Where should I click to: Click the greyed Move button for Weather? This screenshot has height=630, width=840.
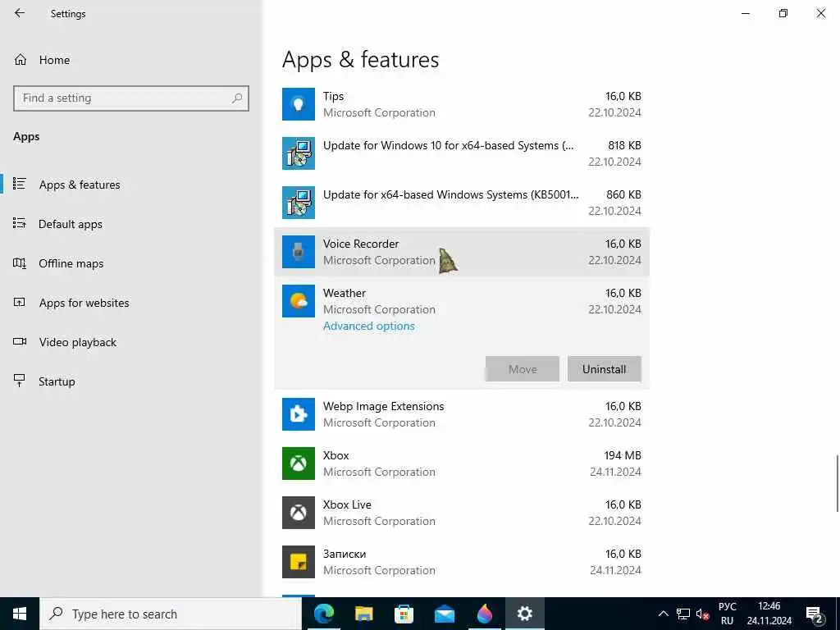click(523, 369)
